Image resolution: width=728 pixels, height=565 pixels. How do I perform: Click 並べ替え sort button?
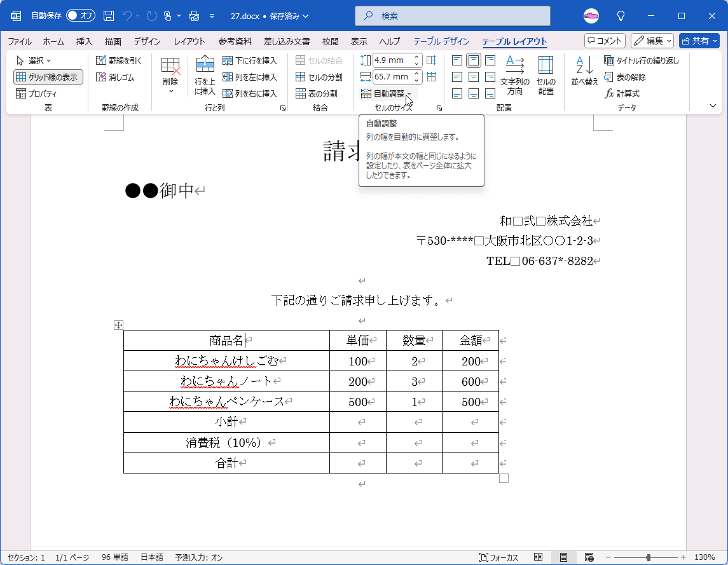tap(584, 71)
